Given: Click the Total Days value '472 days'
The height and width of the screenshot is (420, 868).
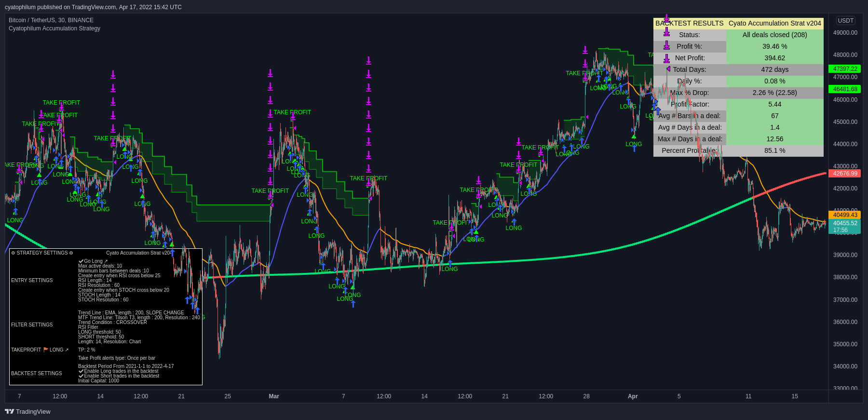Looking at the screenshot, I should coord(774,69).
